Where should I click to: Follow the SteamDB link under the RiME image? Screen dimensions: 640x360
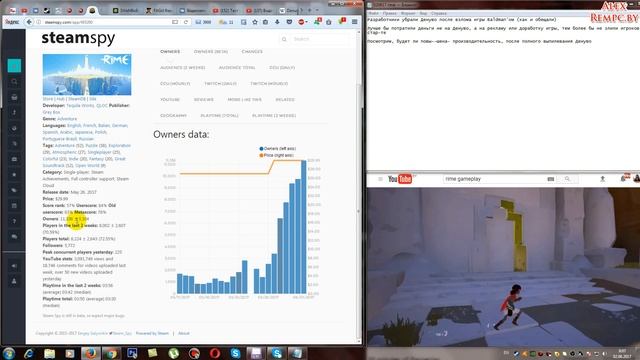(x=76, y=99)
